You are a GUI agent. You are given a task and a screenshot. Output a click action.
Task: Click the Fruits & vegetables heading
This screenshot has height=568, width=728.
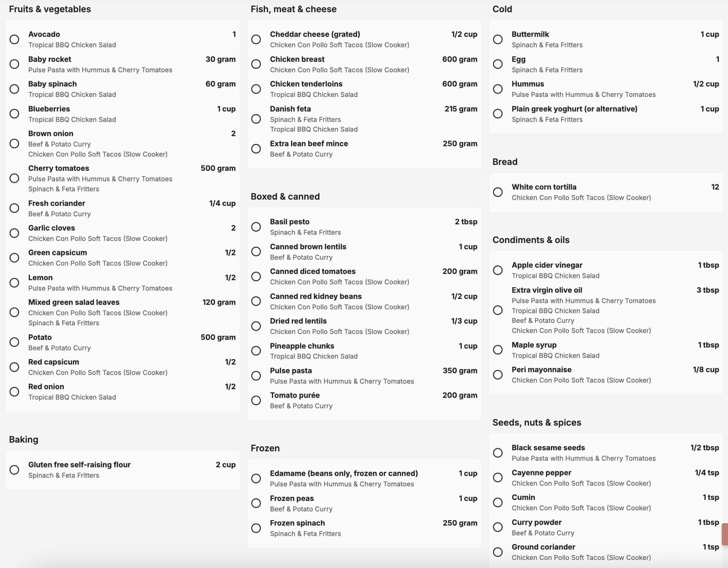(x=50, y=9)
